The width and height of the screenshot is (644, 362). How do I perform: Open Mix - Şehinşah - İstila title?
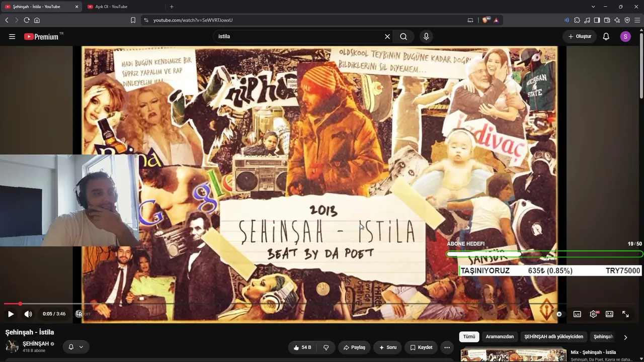tap(593, 352)
